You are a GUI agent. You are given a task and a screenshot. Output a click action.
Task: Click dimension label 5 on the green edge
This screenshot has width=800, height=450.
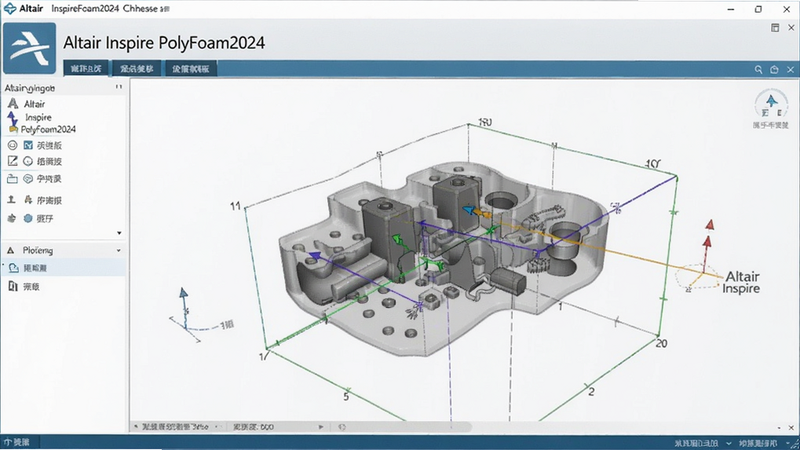(x=346, y=396)
